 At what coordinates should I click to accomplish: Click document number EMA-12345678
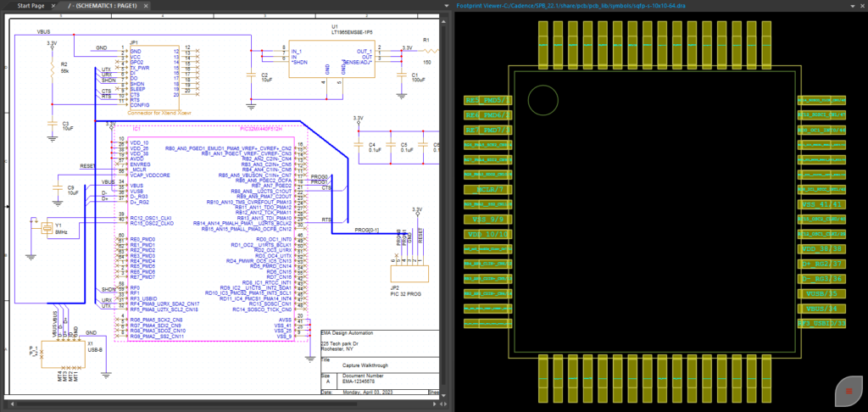[359, 381]
